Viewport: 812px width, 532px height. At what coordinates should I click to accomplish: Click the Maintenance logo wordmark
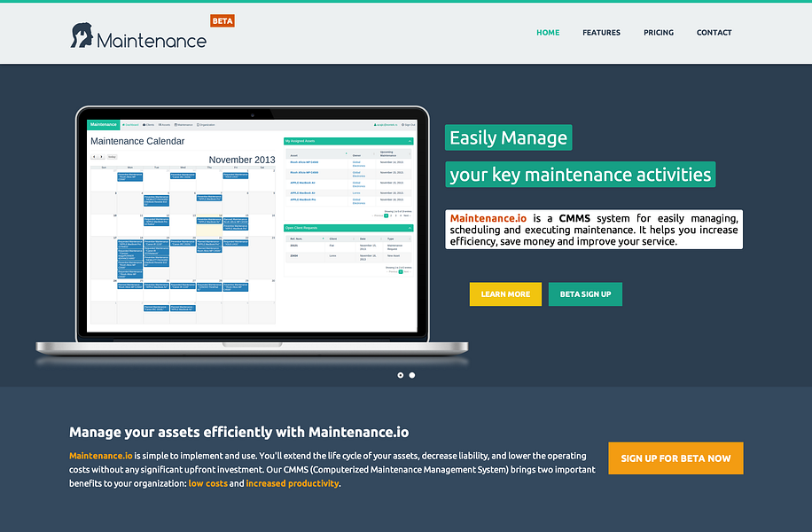(x=152, y=41)
